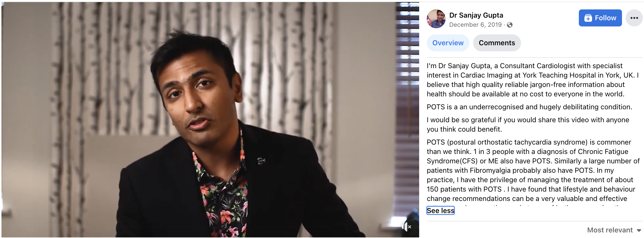Select the Overview tab

click(x=448, y=43)
